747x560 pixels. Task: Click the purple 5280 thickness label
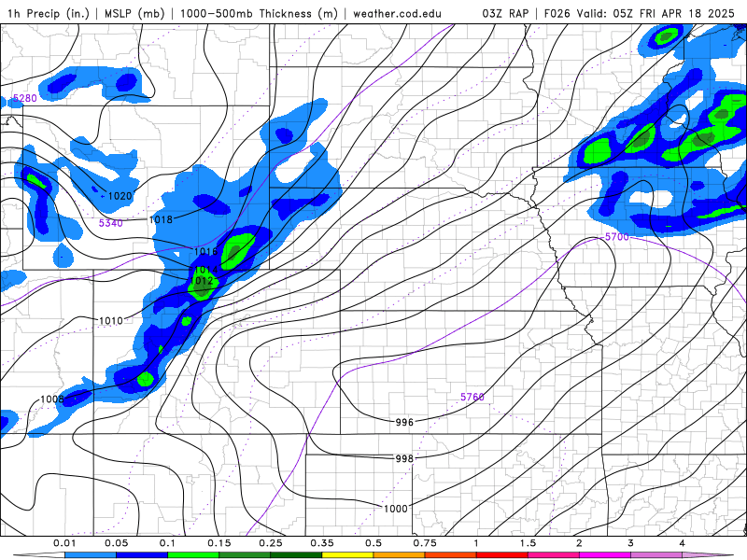coord(25,98)
